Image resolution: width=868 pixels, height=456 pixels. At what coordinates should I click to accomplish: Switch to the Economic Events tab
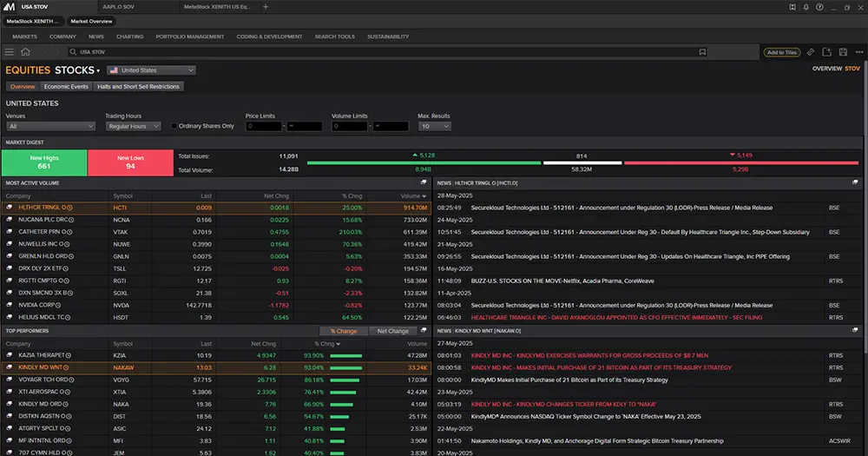pyautogui.click(x=66, y=87)
